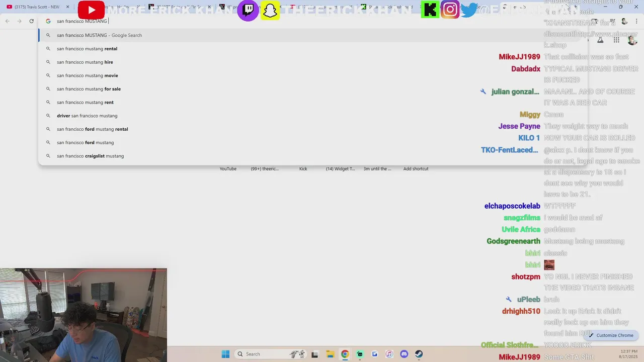Open the Search Labs flask icon
The image size is (644, 362).
tap(600, 40)
